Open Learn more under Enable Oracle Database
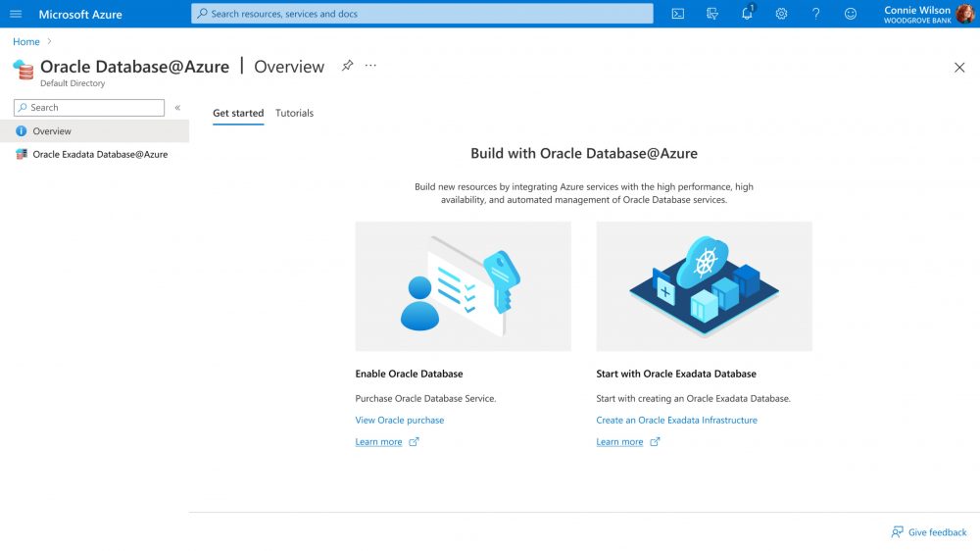980x551 pixels. pos(378,442)
